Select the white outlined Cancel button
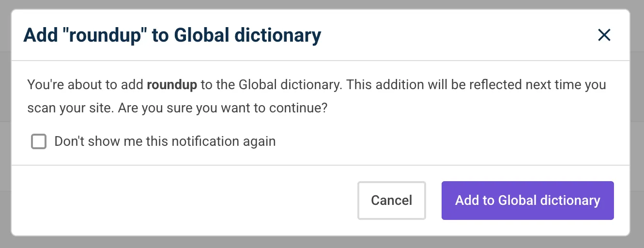The image size is (644, 248). pyautogui.click(x=391, y=201)
